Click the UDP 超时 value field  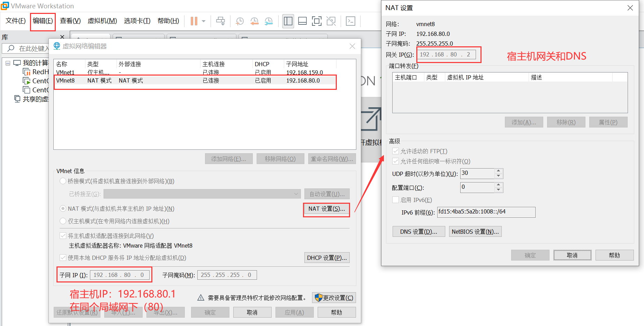[478, 173]
